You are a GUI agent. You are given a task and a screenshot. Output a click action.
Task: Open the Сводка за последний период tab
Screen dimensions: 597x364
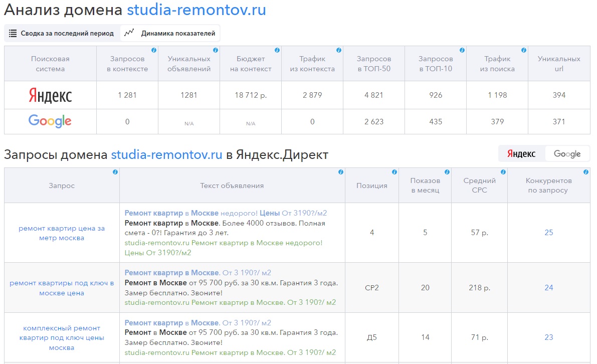point(61,34)
